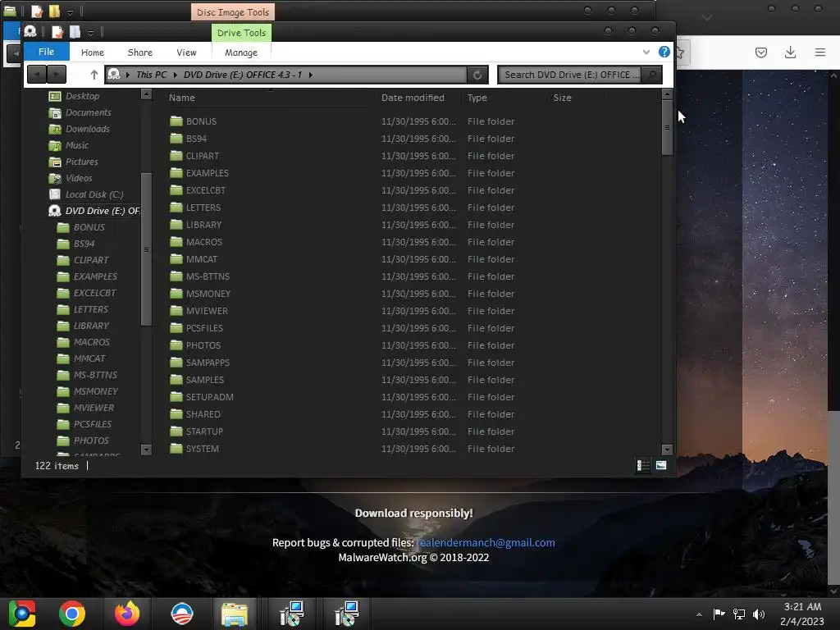Select the EXCELCBT folder in file list

205,190
